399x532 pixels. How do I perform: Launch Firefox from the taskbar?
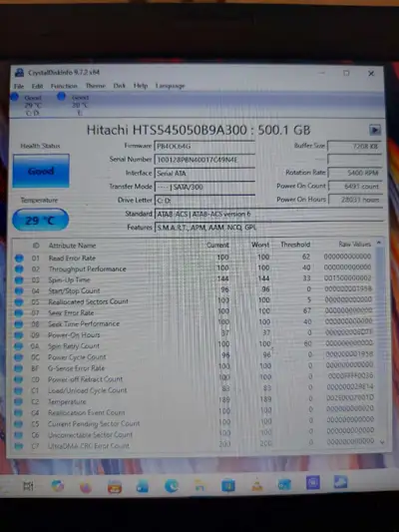86,487
